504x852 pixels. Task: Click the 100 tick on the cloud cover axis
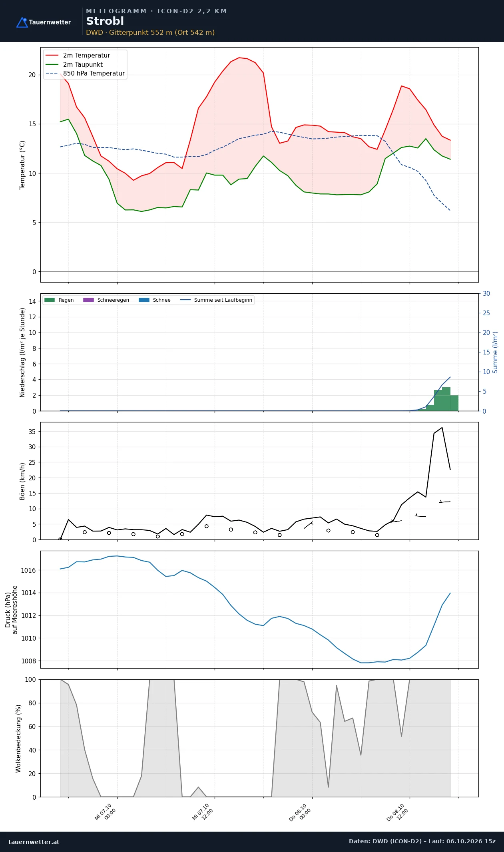tap(30, 679)
